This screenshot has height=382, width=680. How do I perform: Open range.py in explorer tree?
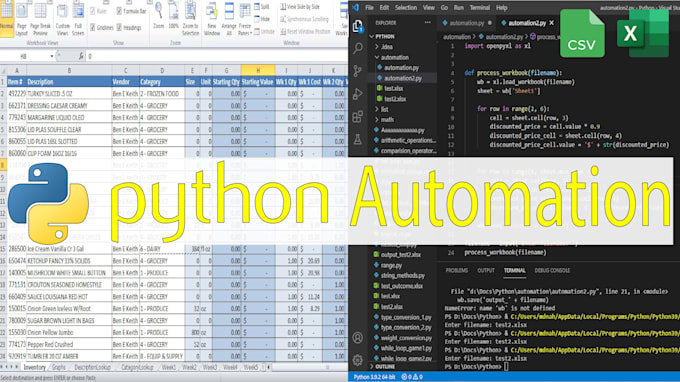coord(391,265)
